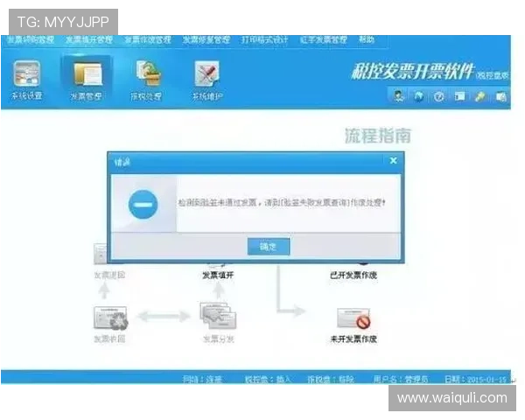This screenshot has height=420, width=525.
Task: Click the 用户名:管理员 status bar entry
Action: (x=401, y=379)
